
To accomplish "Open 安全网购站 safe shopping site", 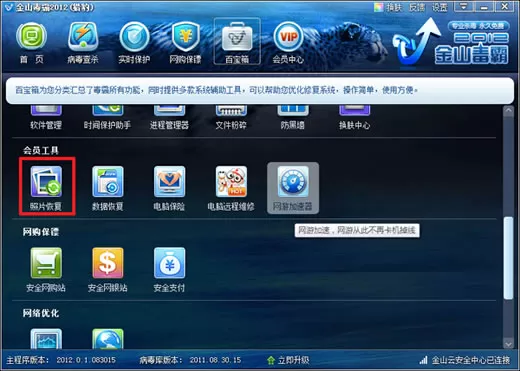I will (x=46, y=270).
